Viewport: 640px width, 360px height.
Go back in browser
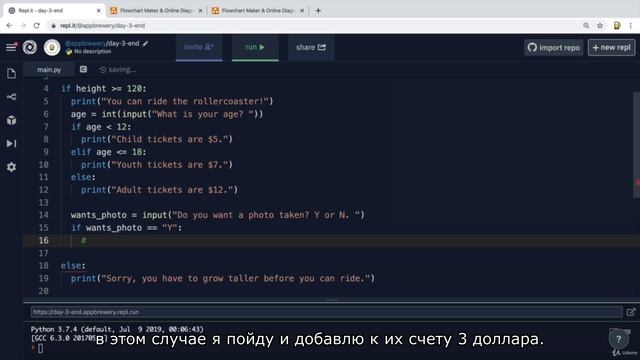[9, 25]
